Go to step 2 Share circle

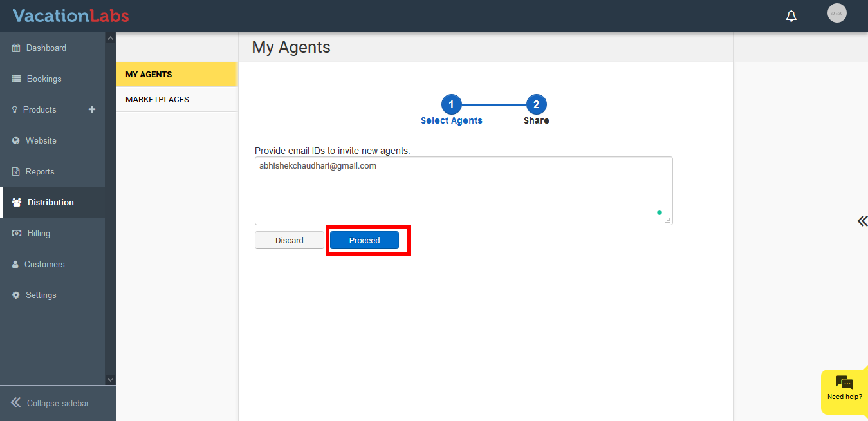tap(536, 104)
